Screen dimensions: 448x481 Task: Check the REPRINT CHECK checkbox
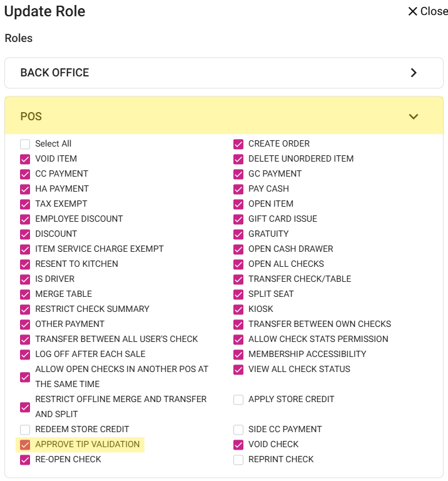pyautogui.click(x=238, y=460)
